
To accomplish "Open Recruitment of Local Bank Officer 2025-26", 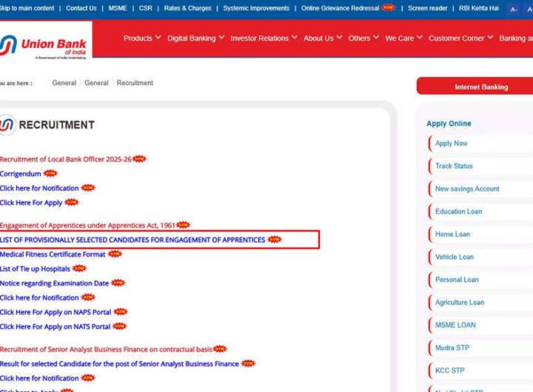I will (66, 159).
